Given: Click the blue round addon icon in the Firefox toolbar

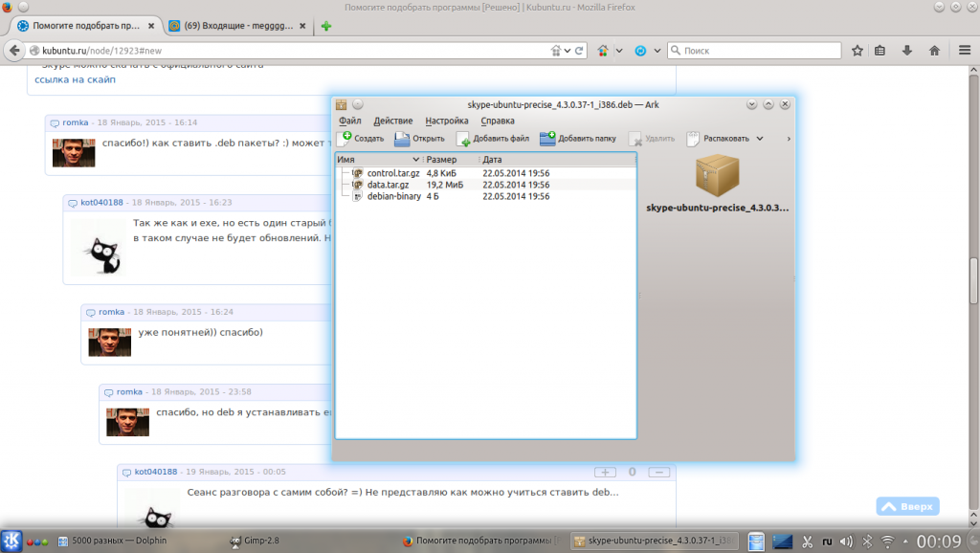Looking at the screenshot, I should pyautogui.click(x=640, y=51).
